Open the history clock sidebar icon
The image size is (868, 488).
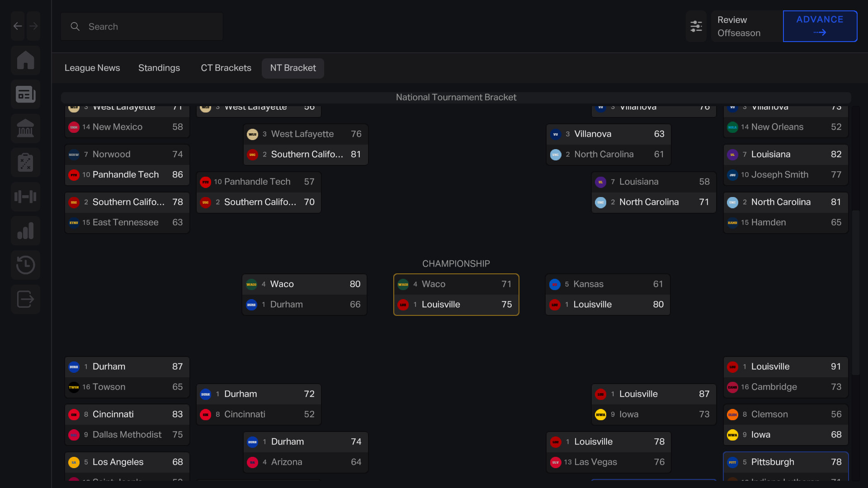(26, 265)
